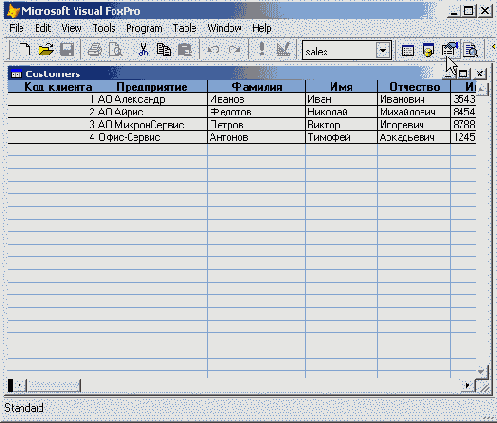Click the Redo arrow icon
Image resolution: width=497 pixels, height=423 pixels.
coord(235,50)
